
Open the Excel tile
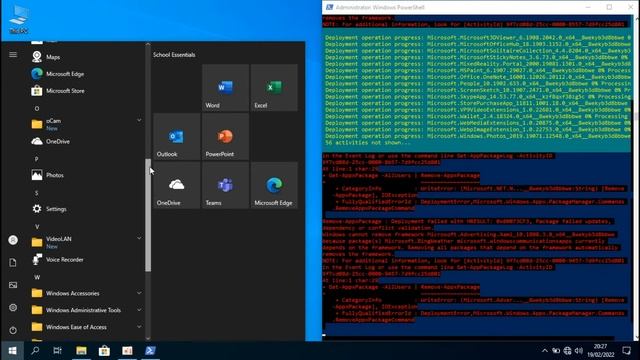tap(274, 88)
